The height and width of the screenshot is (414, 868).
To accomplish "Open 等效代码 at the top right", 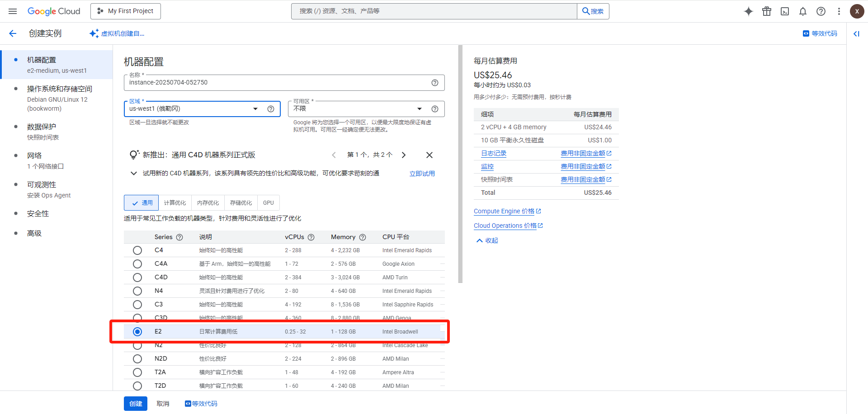I will 820,33.
